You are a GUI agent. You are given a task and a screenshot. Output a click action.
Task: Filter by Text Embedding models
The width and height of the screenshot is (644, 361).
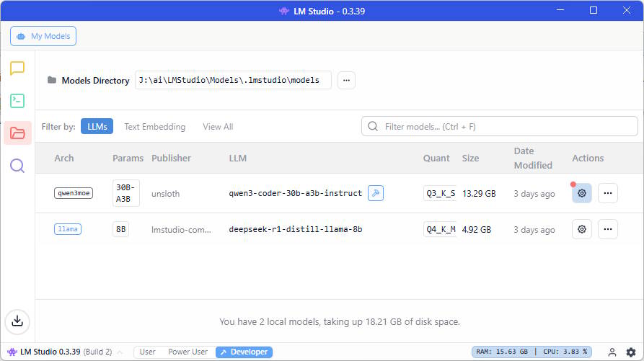click(x=154, y=127)
